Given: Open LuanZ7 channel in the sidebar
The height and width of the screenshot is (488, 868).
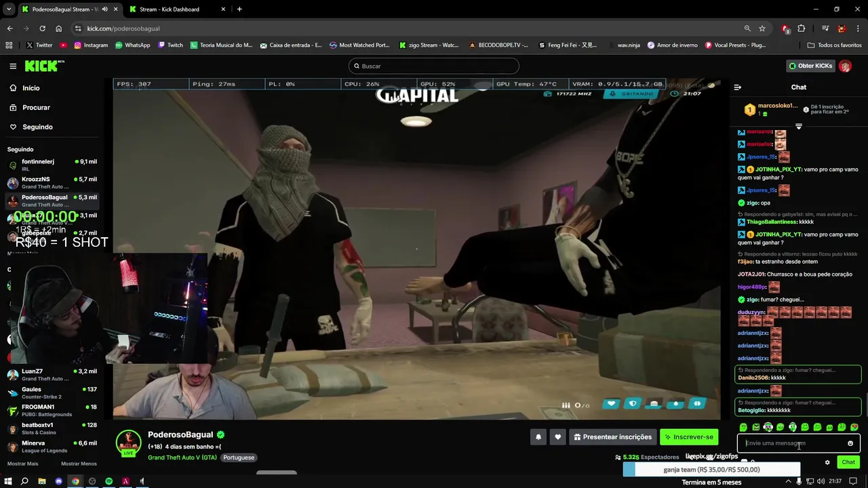Looking at the screenshot, I should click(52, 375).
